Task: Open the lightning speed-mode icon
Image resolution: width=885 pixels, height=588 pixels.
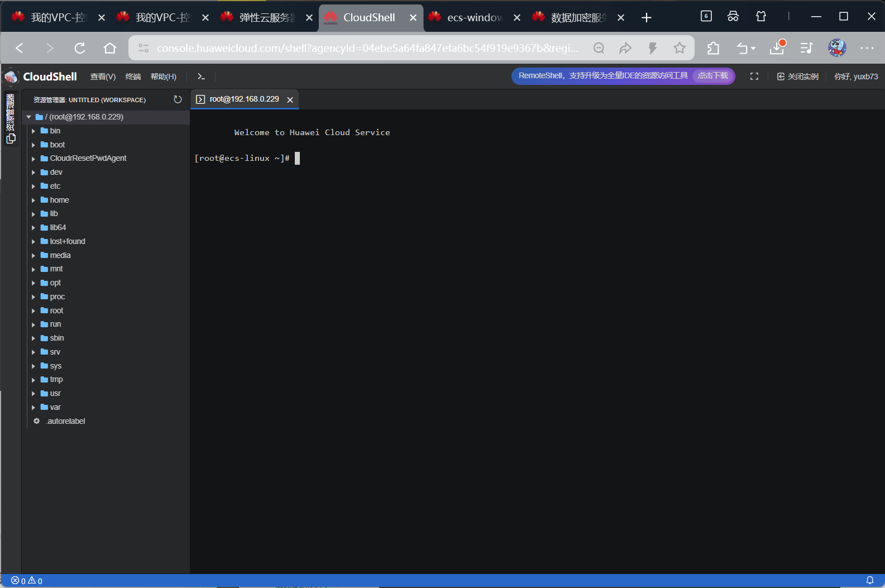Action: (652, 48)
